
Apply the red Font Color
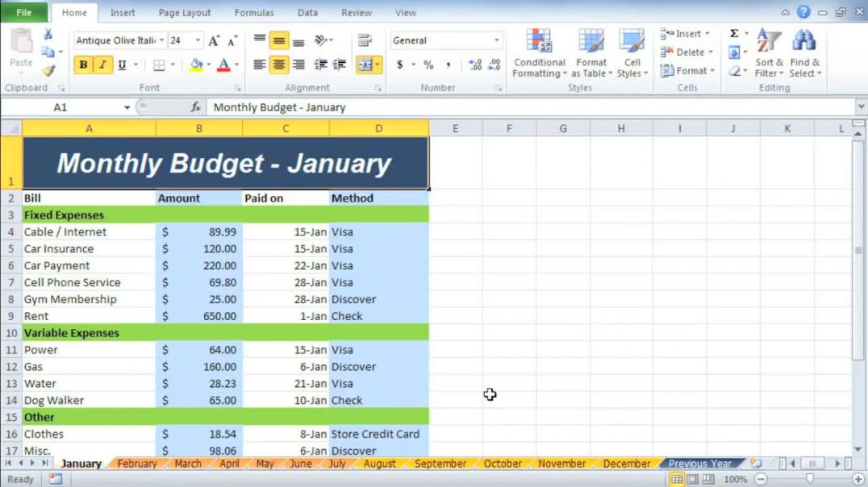click(223, 65)
